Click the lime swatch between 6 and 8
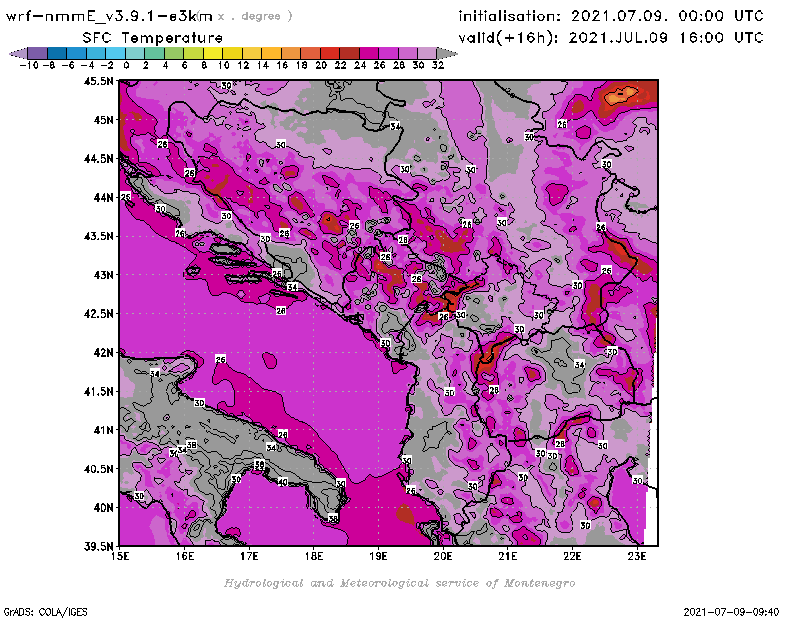The width and height of the screenshot is (800, 618). 193,53
